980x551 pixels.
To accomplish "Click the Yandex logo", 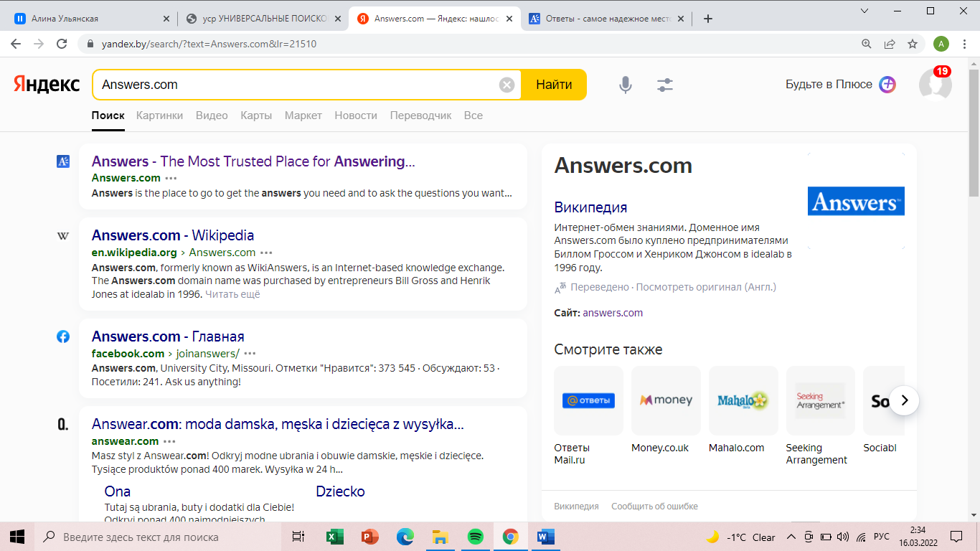I will (47, 85).
